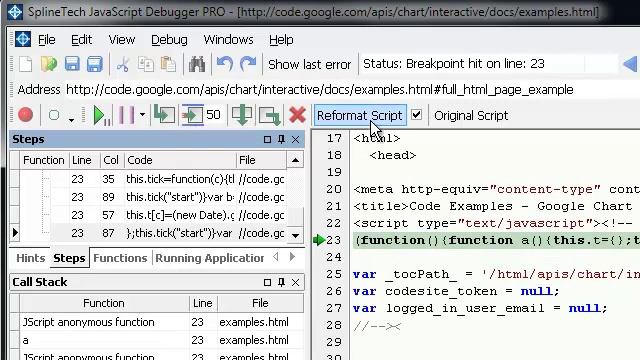Screen dimensions: 640x360
Task: Open the Help menu
Action: point(281,40)
